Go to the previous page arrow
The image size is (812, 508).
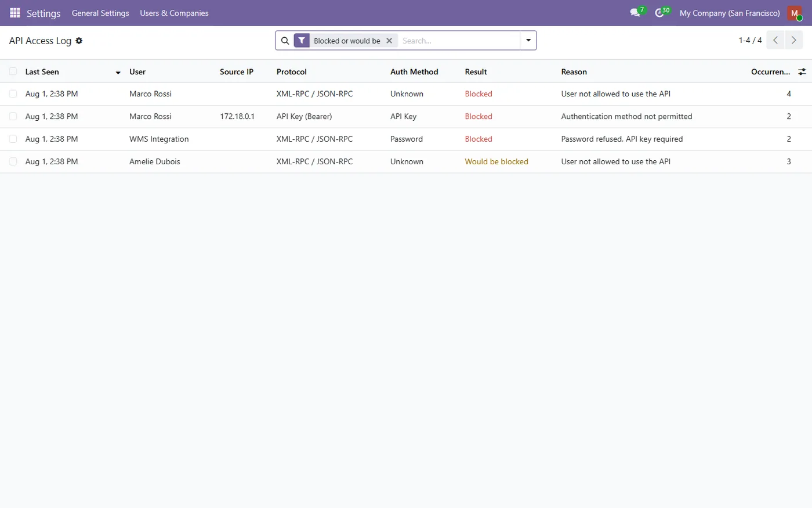pos(775,40)
